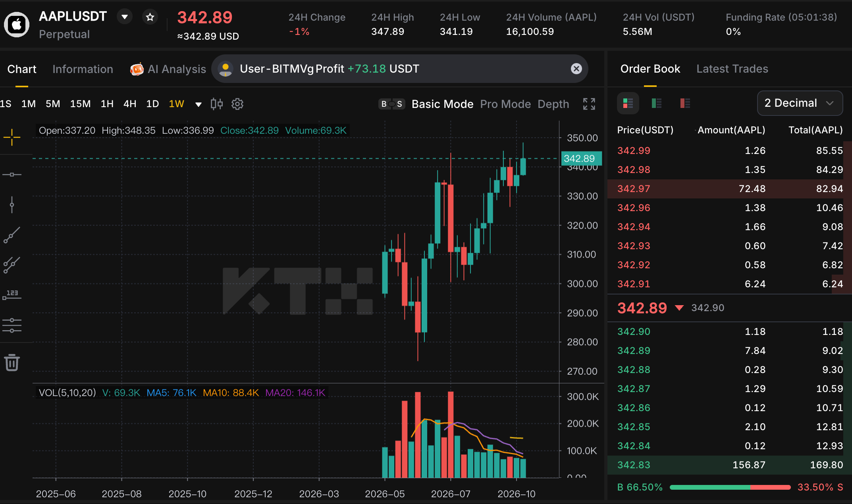Screen dimensions: 852x504
Task: Switch to Depth chart view
Action: (553, 104)
